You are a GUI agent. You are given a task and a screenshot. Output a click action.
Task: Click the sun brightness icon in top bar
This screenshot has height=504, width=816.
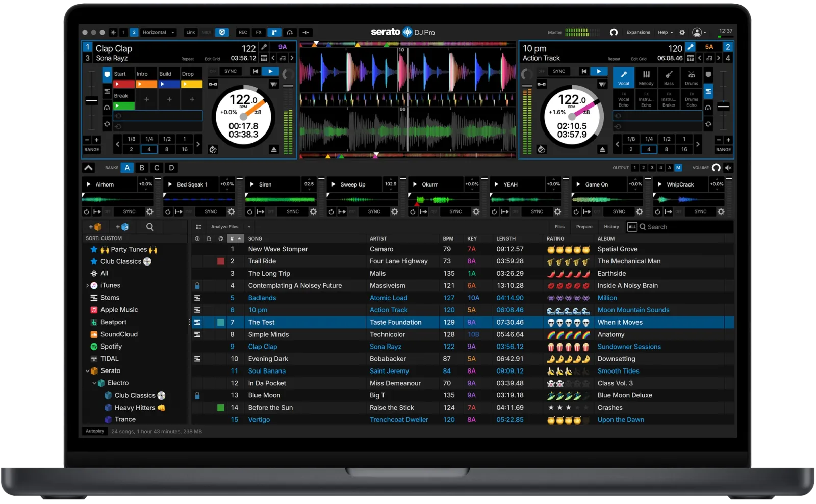coord(113,32)
